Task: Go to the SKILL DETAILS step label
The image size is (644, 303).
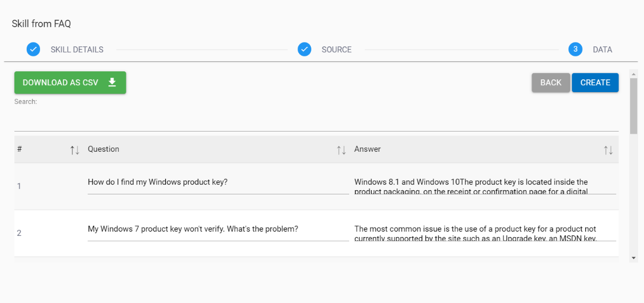Action: pyautogui.click(x=77, y=50)
